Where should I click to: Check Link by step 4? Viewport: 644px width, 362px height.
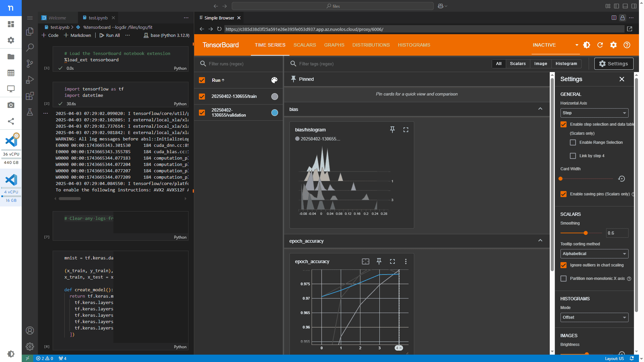[x=573, y=156]
